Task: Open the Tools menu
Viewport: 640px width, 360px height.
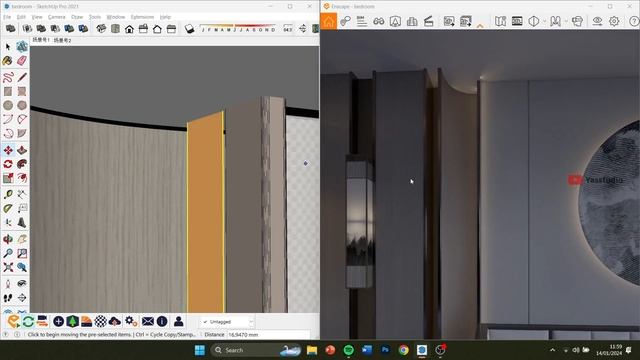Action: pyautogui.click(x=95, y=17)
